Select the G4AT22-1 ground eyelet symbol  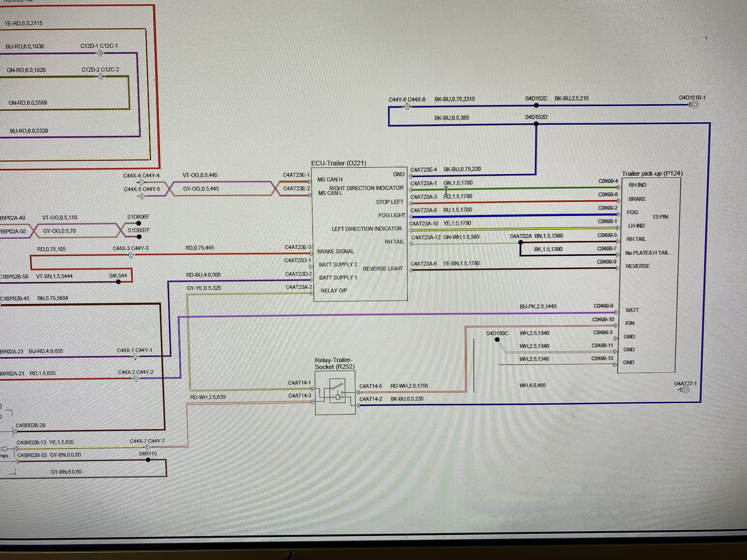(x=684, y=390)
